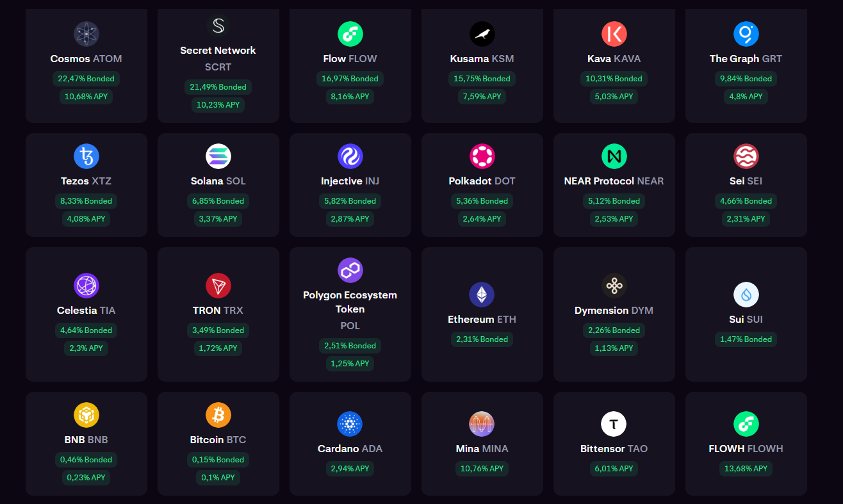Click the orange Bitcoin logo icon
The width and height of the screenshot is (843, 504).
[x=218, y=415]
